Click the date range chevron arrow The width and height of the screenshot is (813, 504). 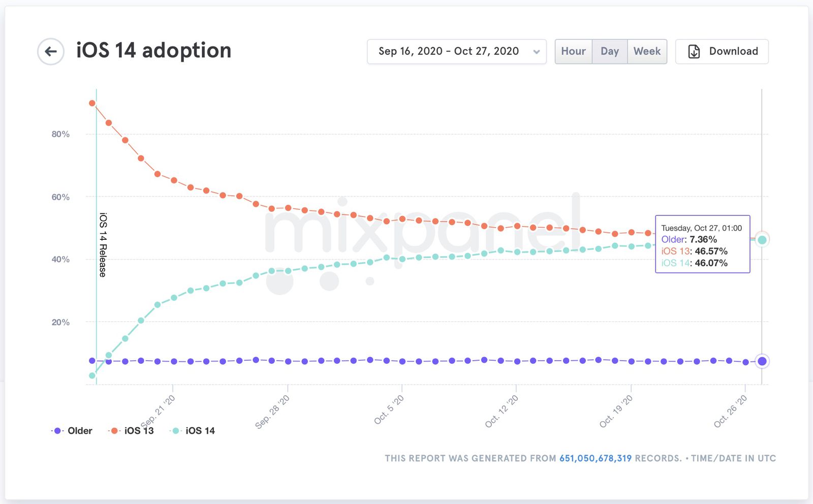click(x=537, y=51)
